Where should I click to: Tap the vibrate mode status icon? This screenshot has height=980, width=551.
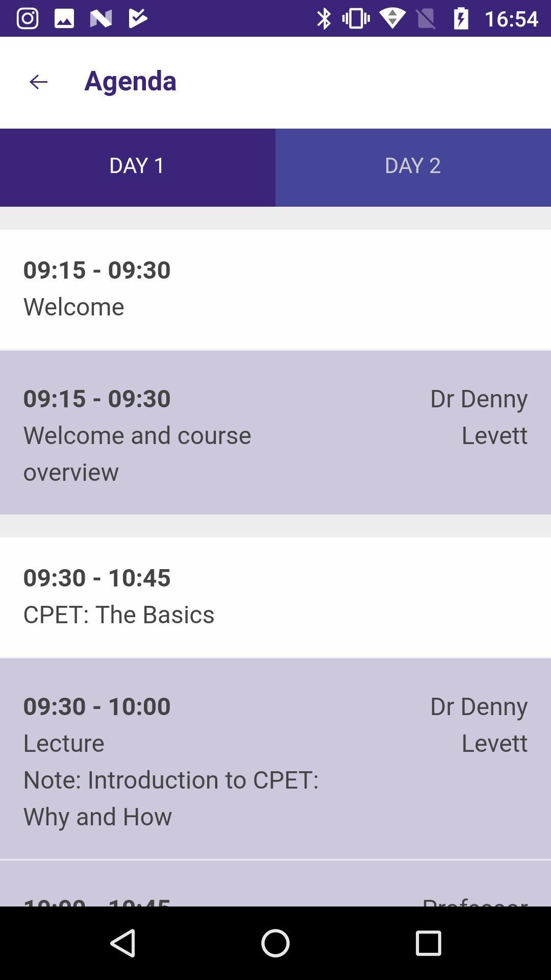[356, 18]
